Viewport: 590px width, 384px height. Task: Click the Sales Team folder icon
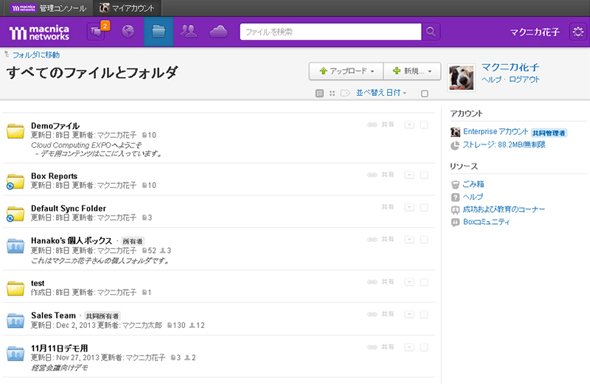coord(15,321)
